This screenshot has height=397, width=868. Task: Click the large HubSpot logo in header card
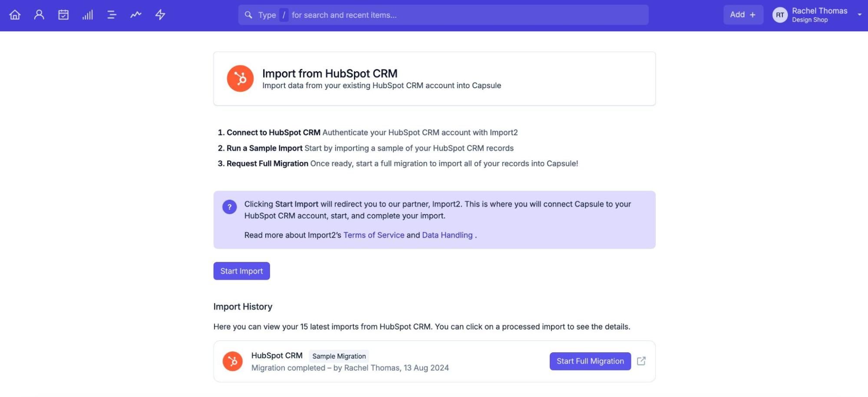[x=240, y=79]
